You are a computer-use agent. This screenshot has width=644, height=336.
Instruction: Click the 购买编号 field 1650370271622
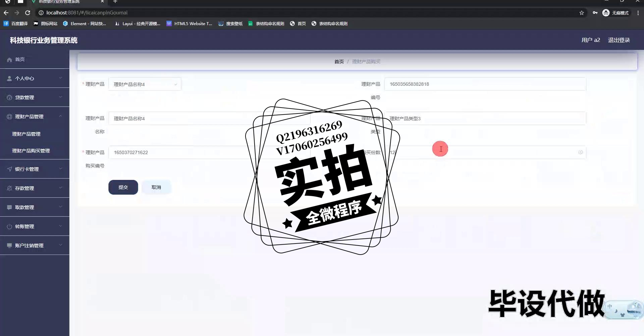[209, 152]
